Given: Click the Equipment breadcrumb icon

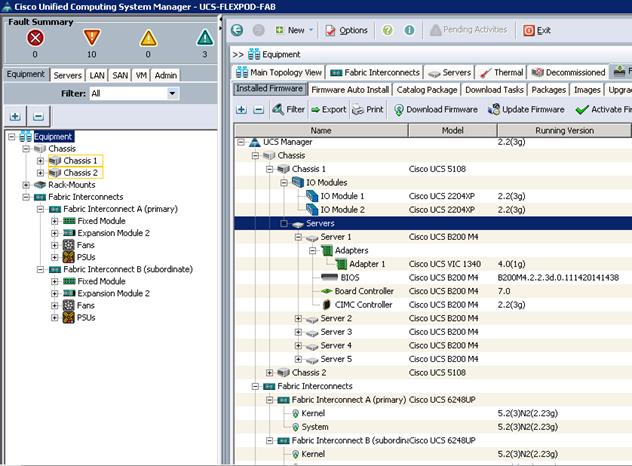Looking at the screenshot, I should tap(254, 54).
